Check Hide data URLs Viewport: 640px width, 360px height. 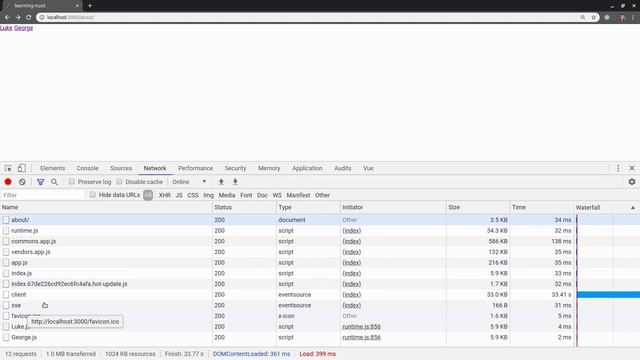(93, 195)
